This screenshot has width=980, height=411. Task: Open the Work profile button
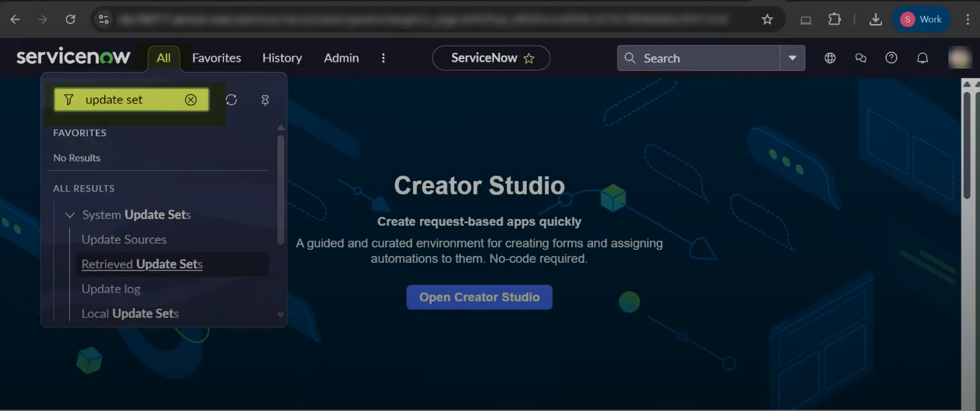(x=921, y=19)
